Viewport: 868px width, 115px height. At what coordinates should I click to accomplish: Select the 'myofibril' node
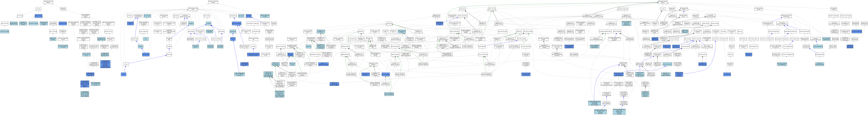click(169, 46)
